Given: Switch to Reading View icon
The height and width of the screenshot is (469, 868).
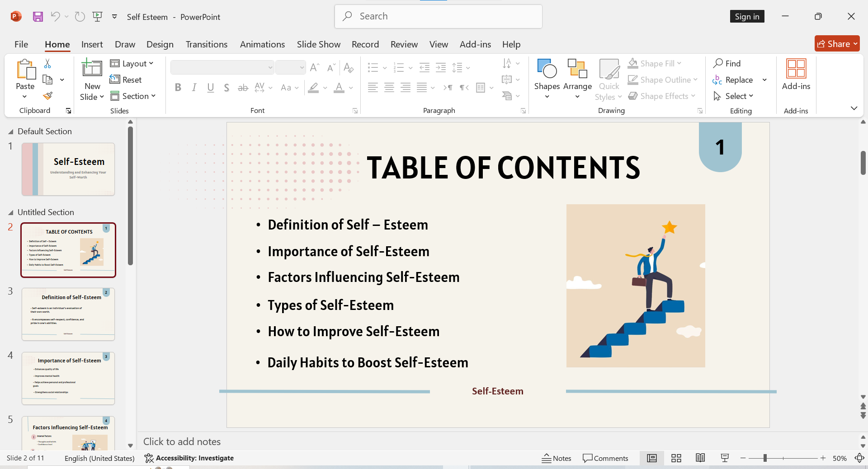Looking at the screenshot, I should tap(700, 458).
